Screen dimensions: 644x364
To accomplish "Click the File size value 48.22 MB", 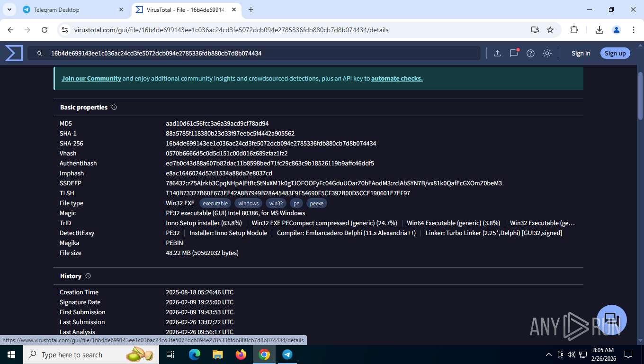I will click(x=202, y=253).
